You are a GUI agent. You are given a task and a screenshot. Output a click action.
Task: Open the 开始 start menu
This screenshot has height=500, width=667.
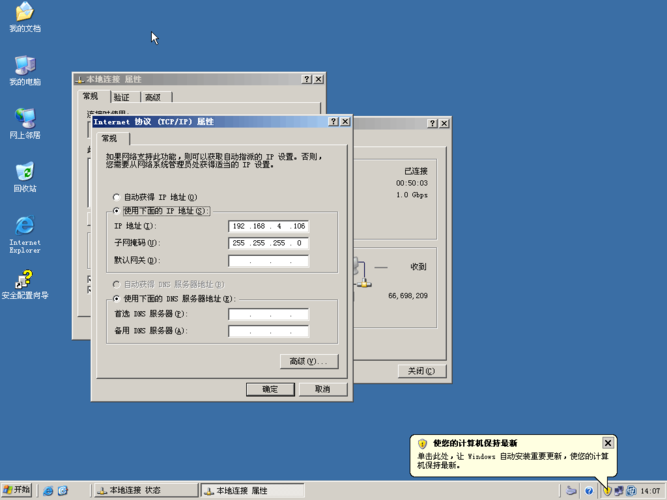17,491
